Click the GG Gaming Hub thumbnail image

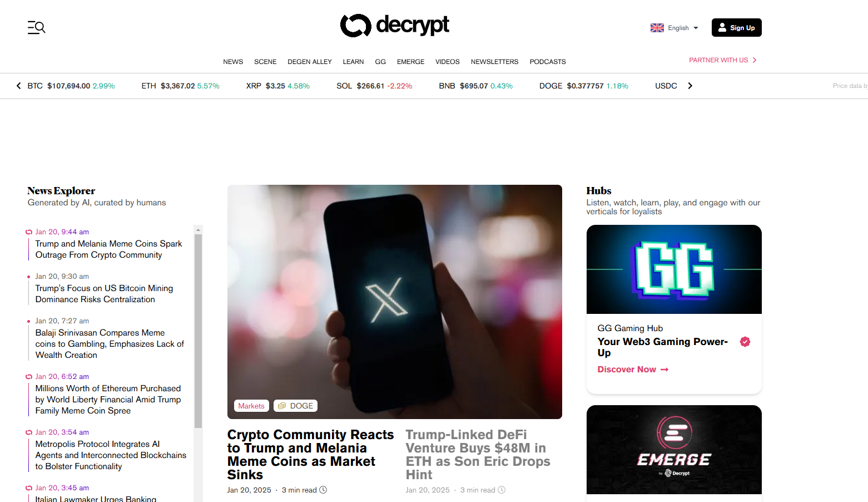(x=674, y=269)
